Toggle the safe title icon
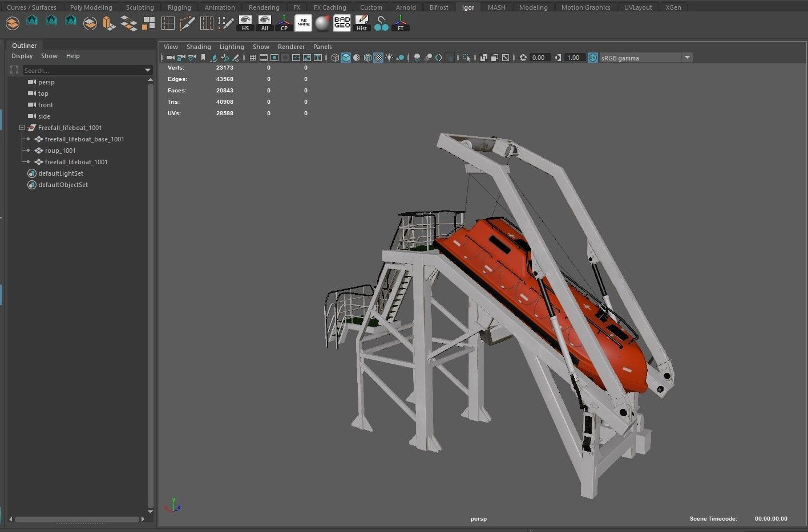This screenshot has width=808, height=532. tap(318, 58)
